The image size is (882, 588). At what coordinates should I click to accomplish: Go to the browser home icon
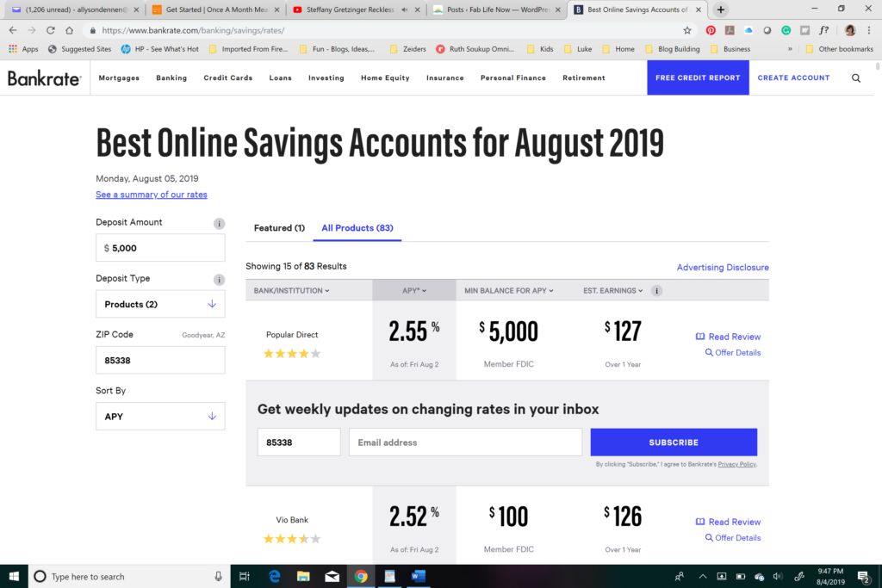(69, 30)
